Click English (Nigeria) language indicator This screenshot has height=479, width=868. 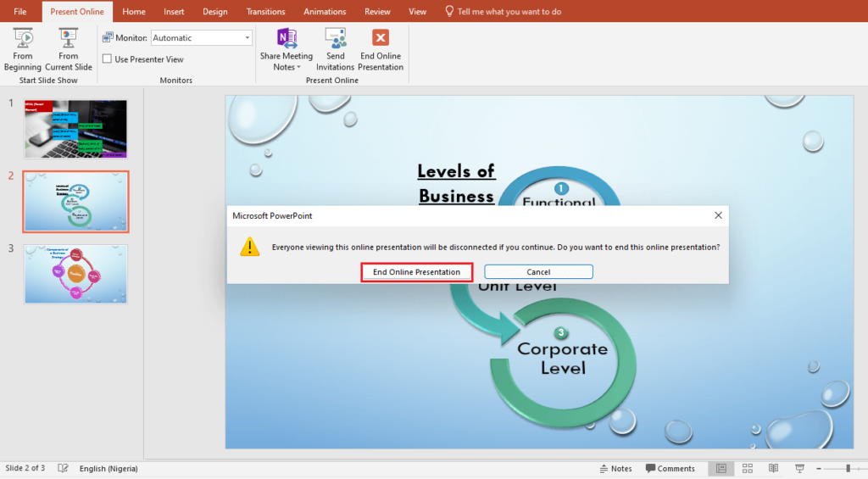pyautogui.click(x=108, y=469)
